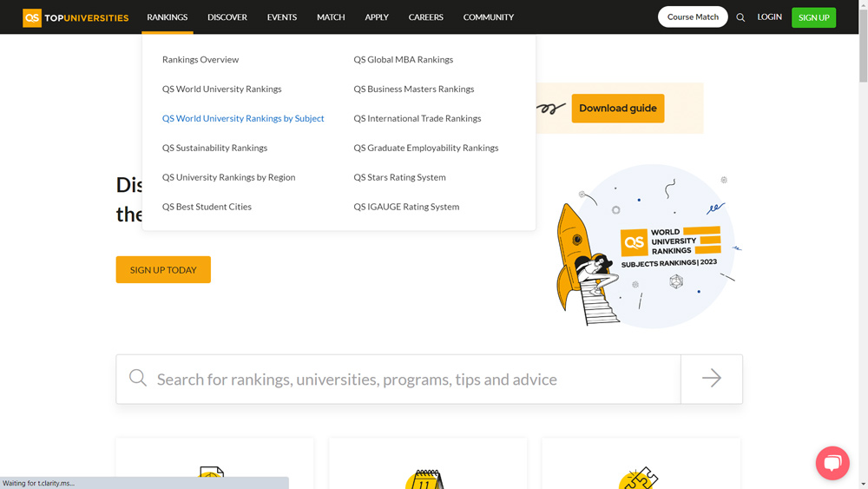Open QS Global MBA Rankings
This screenshot has height=489, width=868.
[x=403, y=59]
